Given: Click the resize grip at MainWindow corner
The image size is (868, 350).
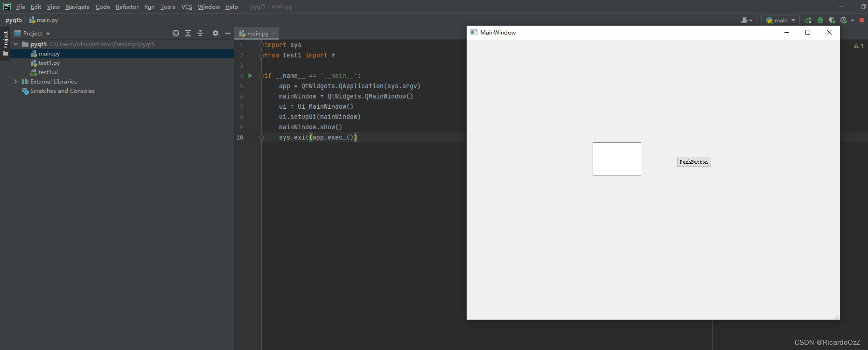Looking at the screenshot, I should click(837, 317).
